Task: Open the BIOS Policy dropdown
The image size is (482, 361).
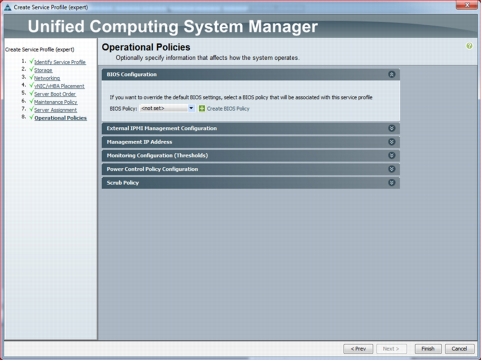Action: point(167,108)
